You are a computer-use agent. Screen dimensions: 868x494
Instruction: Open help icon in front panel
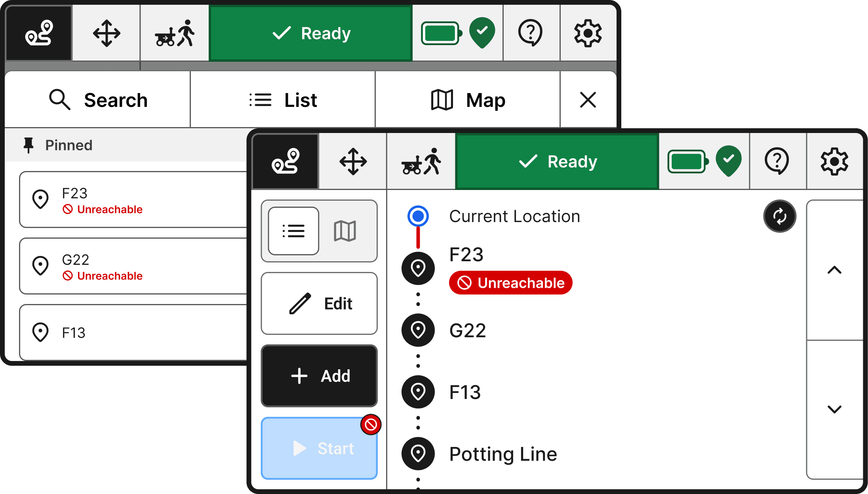[x=777, y=161]
